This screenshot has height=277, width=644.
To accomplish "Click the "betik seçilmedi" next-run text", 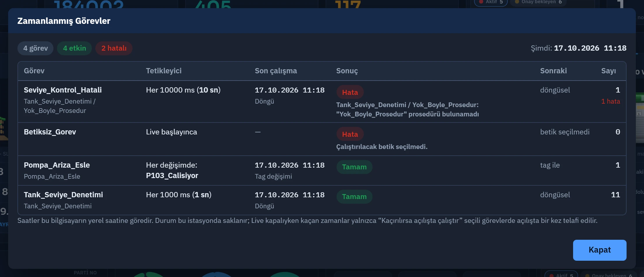I will tap(565, 132).
